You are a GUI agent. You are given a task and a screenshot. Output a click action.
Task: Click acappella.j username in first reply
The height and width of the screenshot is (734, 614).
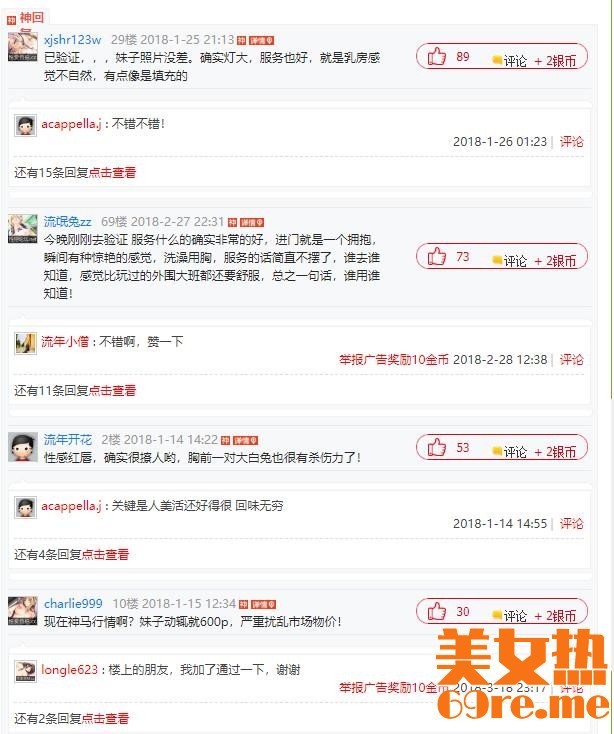(x=71, y=124)
